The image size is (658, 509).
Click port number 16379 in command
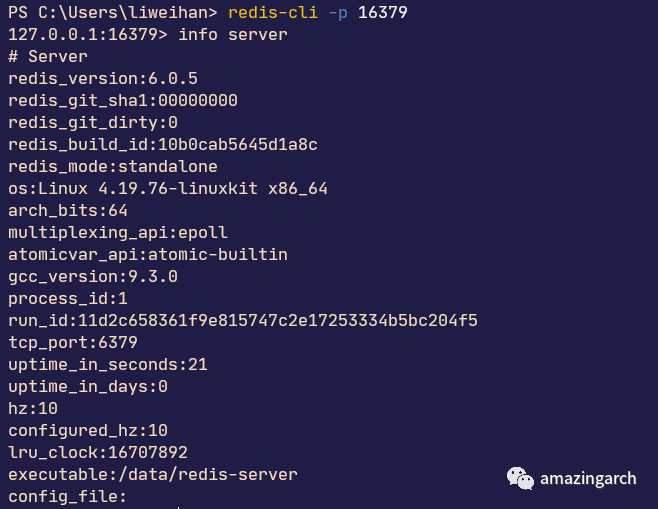(383, 13)
